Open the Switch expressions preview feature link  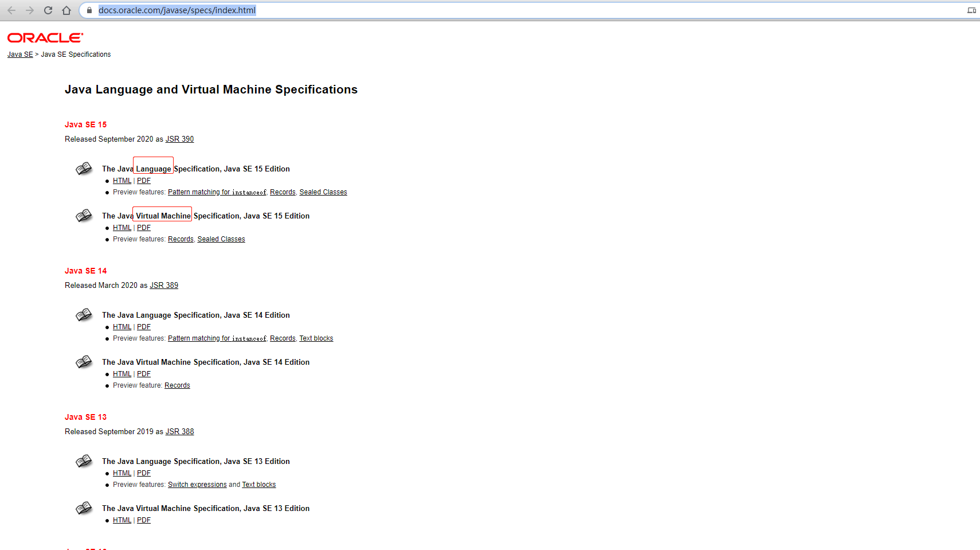[197, 485]
